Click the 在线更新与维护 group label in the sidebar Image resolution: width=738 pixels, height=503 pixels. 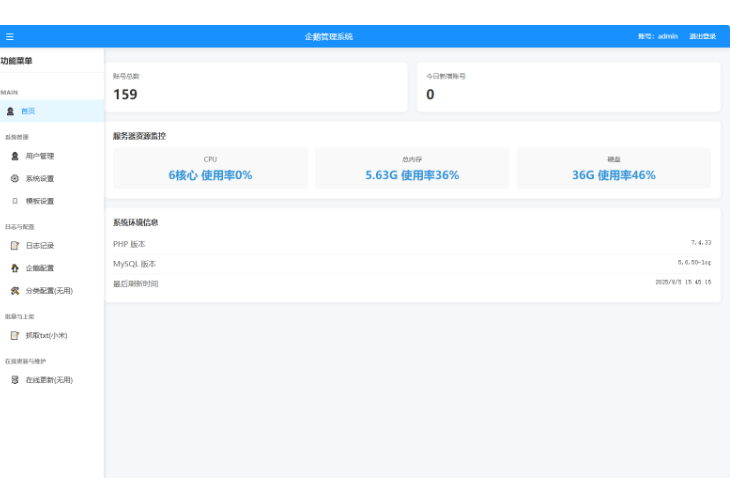coord(25,361)
